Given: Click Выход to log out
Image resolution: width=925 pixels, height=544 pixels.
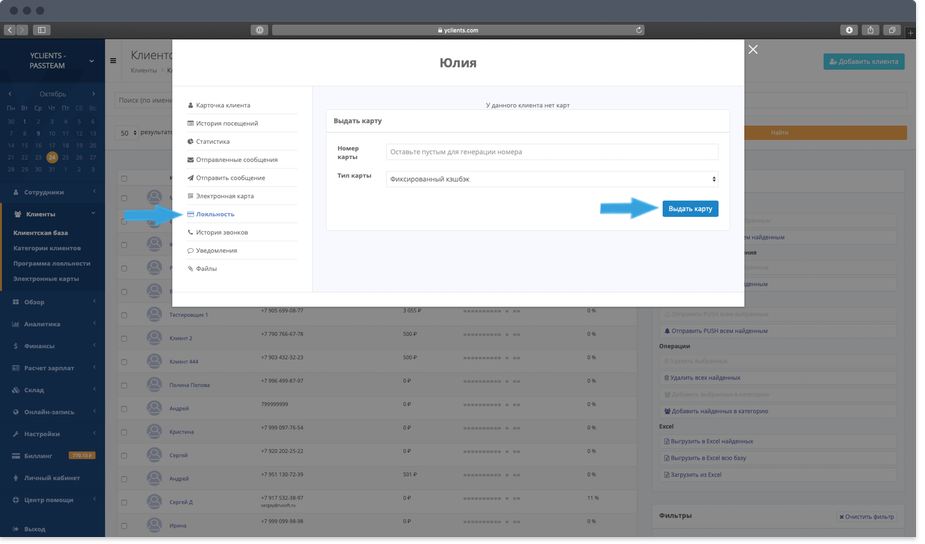Looking at the screenshot, I should pyautogui.click(x=35, y=530).
